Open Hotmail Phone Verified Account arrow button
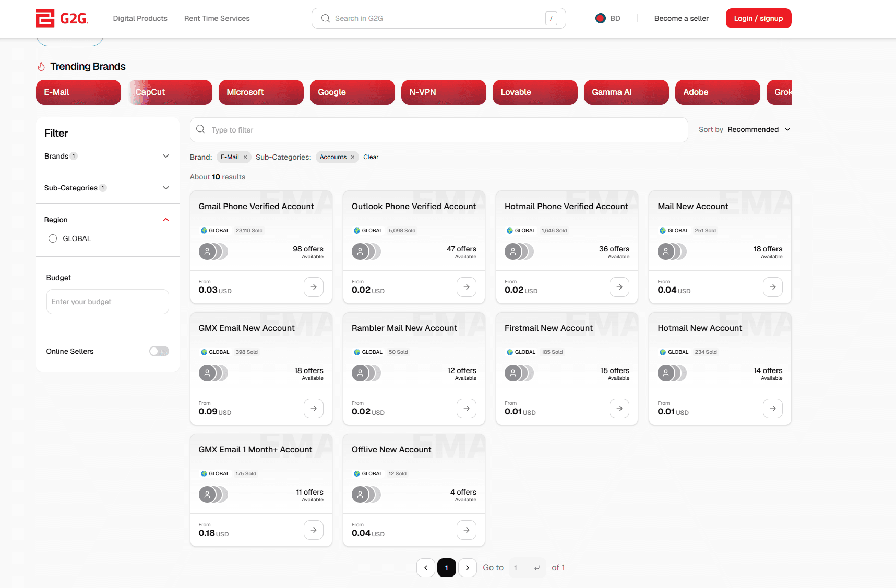This screenshot has height=588, width=896. coord(619,287)
